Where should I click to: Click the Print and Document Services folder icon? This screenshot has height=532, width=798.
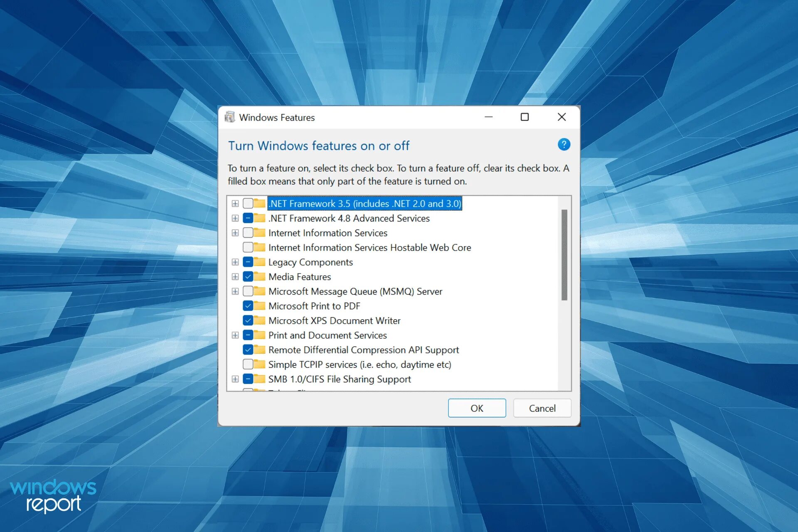click(x=260, y=335)
